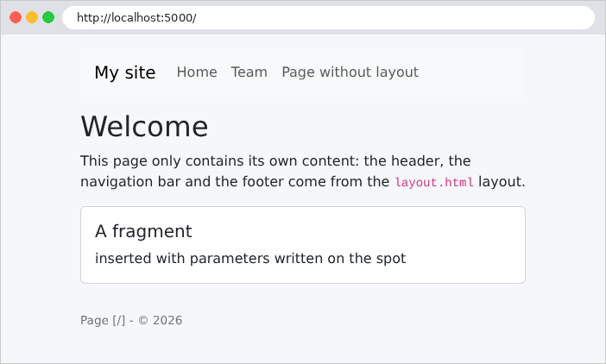Screen dimensions: 606x364
Task: Open the My site brand link
Action: [125, 72]
